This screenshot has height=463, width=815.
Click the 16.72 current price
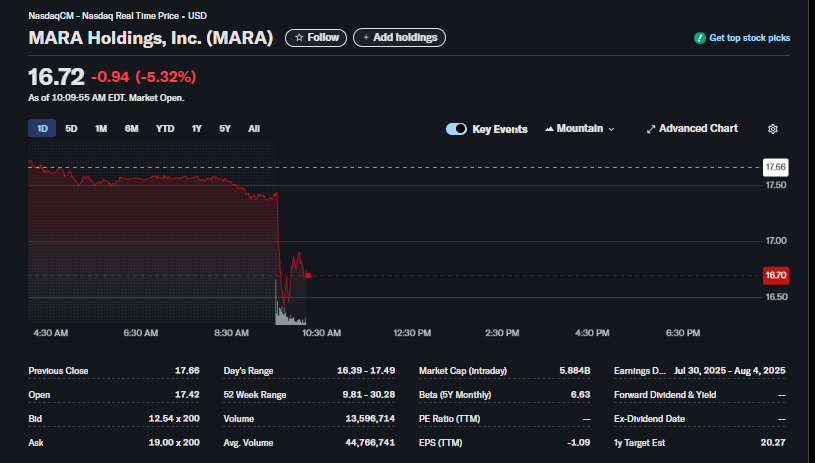pyautogui.click(x=56, y=77)
